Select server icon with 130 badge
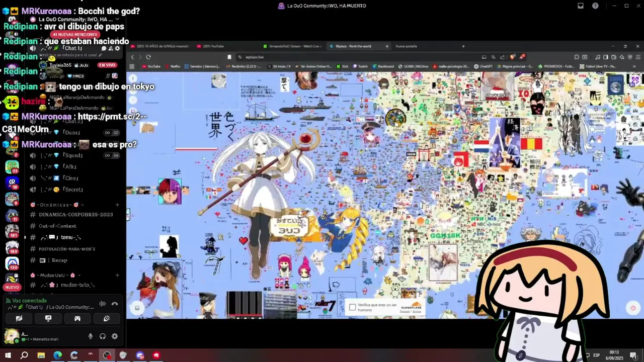Screen dimensions: 644x362 coord(12,263)
